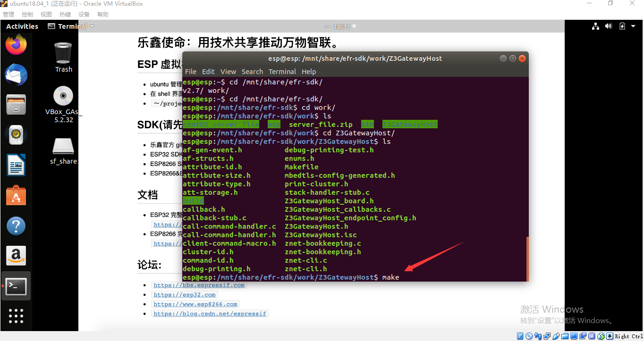Click the VirtualBox network adapter status icon
This screenshot has width=644, height=341.
tap(547, 336)
